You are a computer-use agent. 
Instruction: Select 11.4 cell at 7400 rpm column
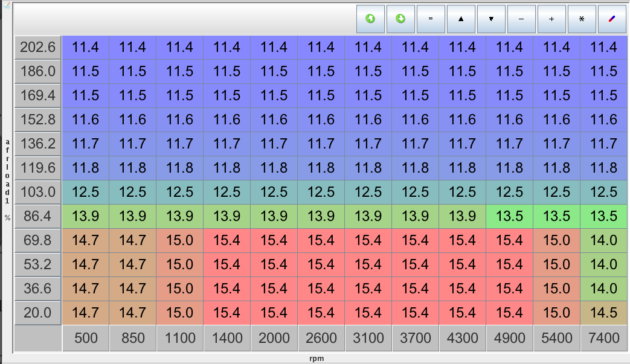click(604, 47)
